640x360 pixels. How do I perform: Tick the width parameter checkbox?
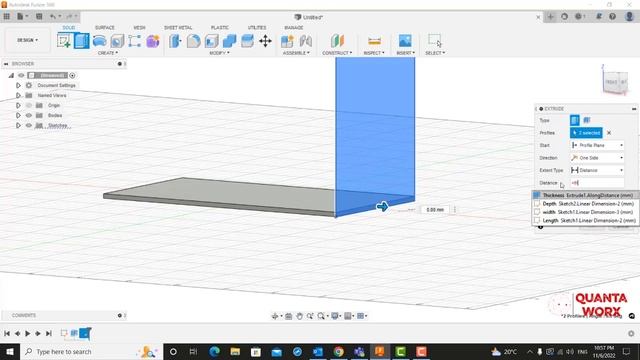[537, 212]
